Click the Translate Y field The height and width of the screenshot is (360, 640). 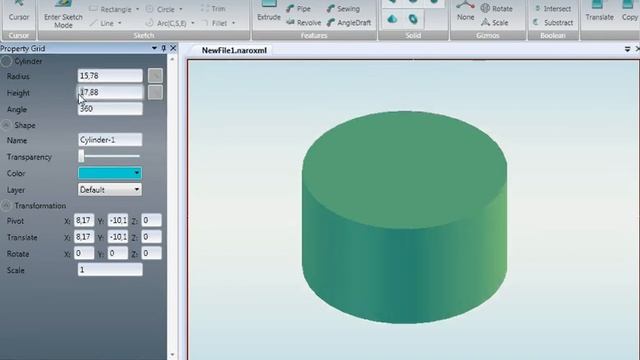118,237
